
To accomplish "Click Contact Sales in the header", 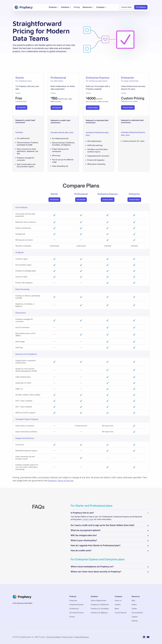I will pyautogui.click(x=126, y=7).
